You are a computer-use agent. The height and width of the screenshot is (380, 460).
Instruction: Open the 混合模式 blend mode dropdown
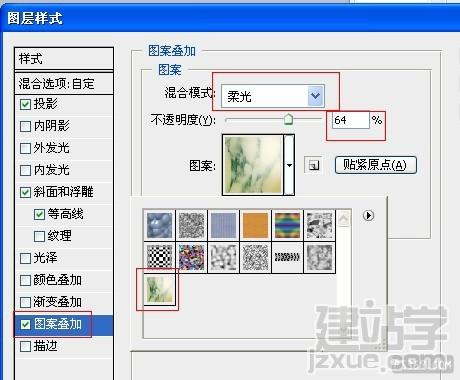tap(273, 96)
